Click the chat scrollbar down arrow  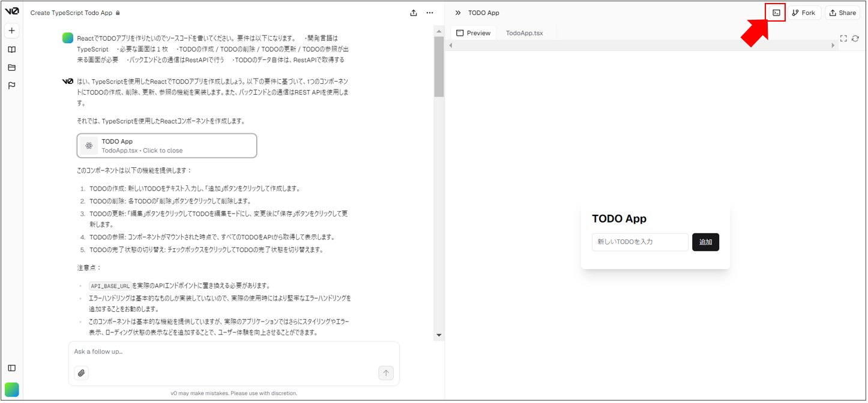[x=439, y=335]
